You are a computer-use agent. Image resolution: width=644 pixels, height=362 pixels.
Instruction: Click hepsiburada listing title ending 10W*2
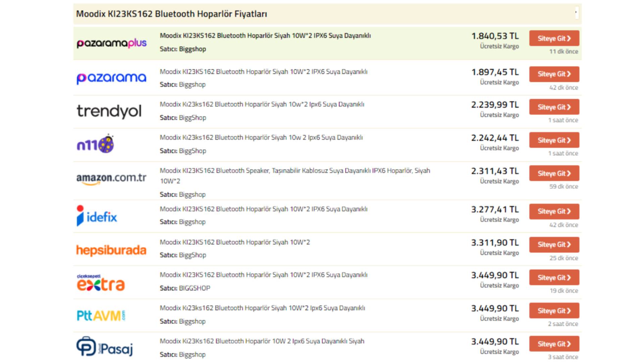pyautogui.click(x=235, y=242)
